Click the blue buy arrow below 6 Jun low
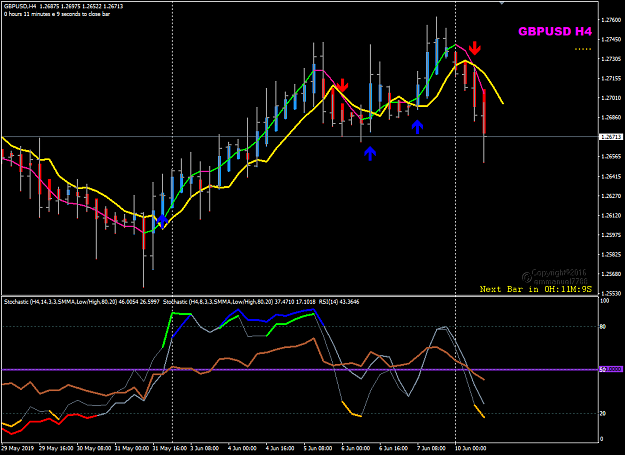Viewport: 625px width, 455px height. coord(370,153)
